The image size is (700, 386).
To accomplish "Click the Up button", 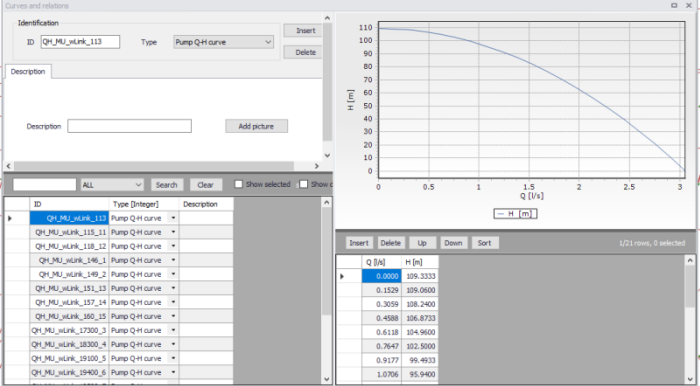I will point(422,243).
